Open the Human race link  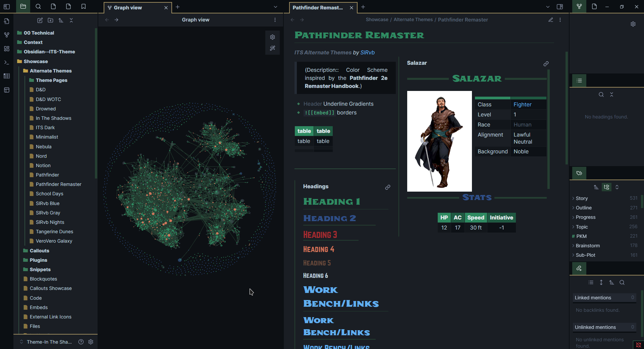(x=522, y=124)
